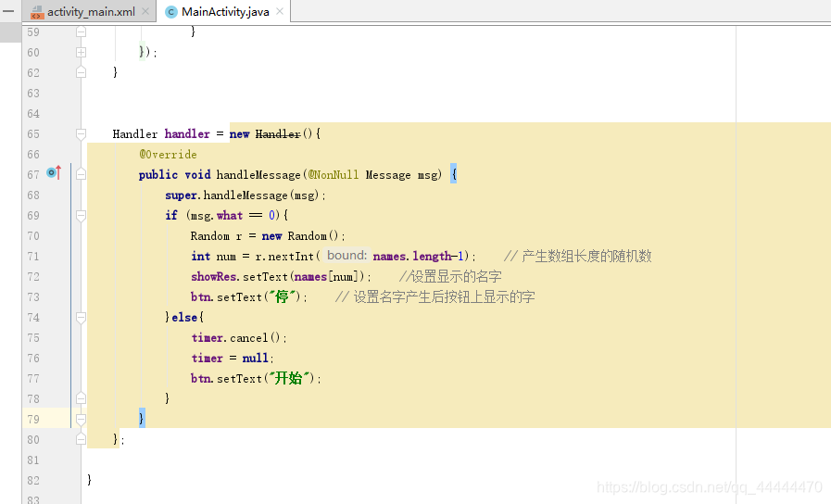Close the activity_main.xml tab

click(x=145, y=12)
